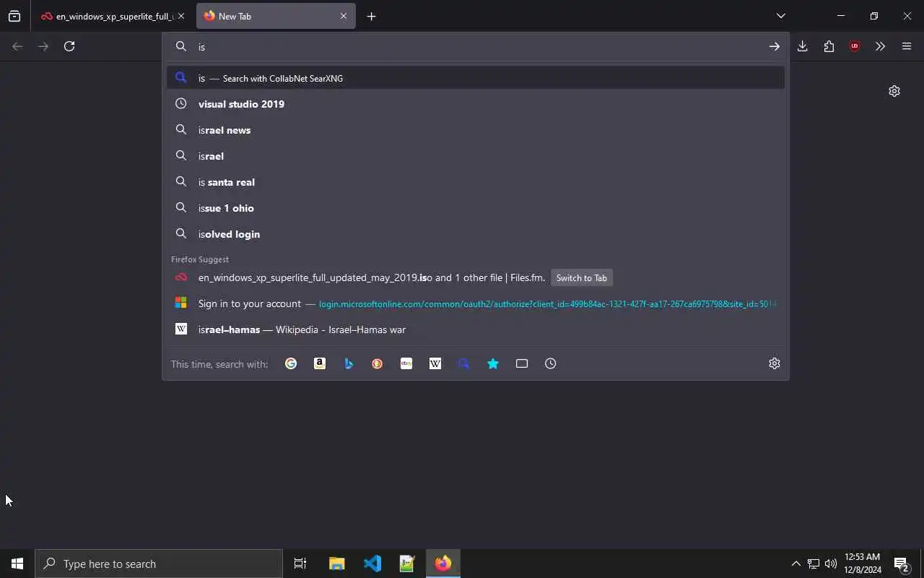Open the Israel–Hamas war Wikipedia suggestion
Viewport: 924px width, 578px height.
(476, 329)
